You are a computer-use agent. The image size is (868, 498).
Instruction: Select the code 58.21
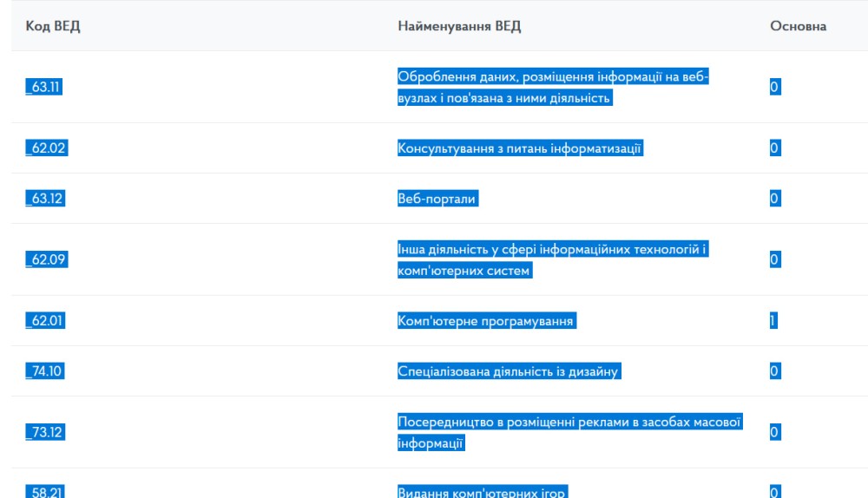click(x=45, y=493)
